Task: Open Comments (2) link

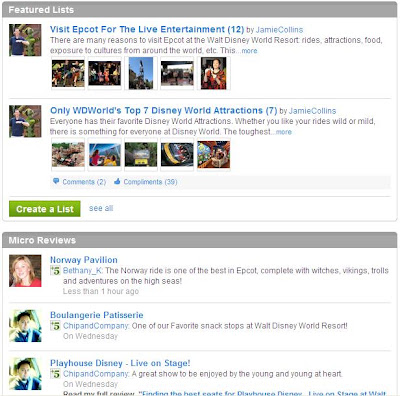Action: pyautogui.click(x=84, y=182)
